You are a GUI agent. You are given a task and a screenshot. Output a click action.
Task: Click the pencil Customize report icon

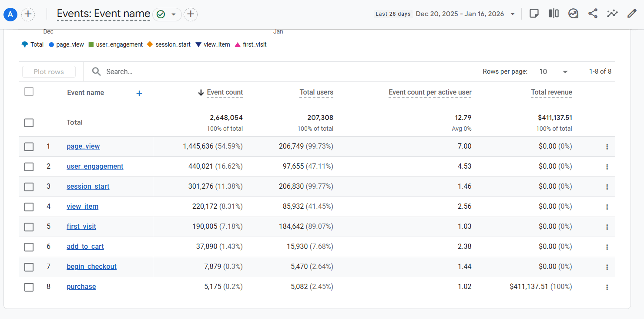click(x=632, y=14)
